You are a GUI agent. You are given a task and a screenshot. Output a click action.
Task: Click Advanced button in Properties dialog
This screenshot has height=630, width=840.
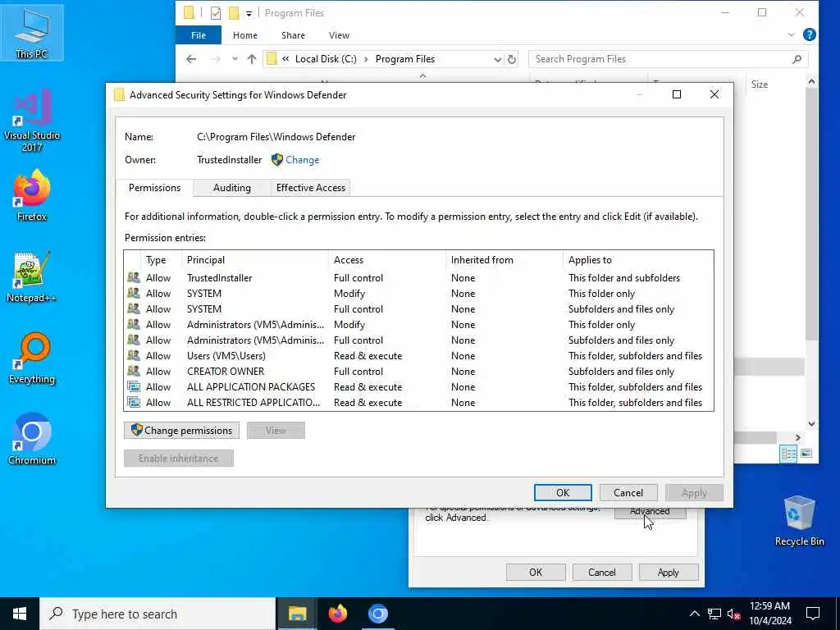[x=650, y=513]
